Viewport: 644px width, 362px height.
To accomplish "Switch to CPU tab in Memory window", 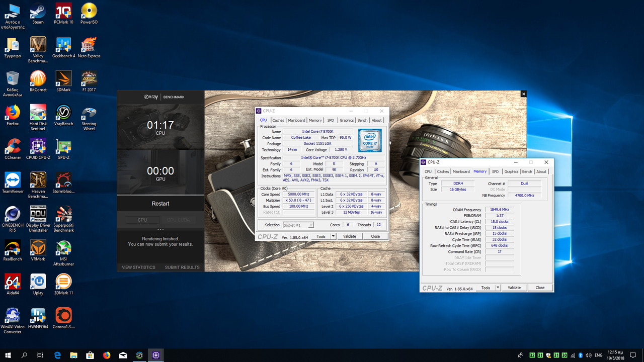I will [x=428, y=171].
